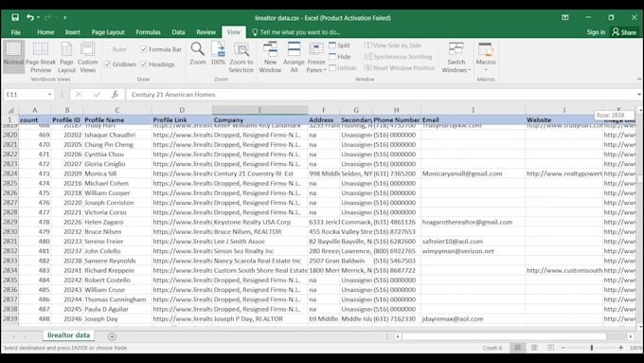Select the lirealtor data sheet tab
Image resolution: width=644 pixels, height=363 pixels.
click(x=68, y=336)
